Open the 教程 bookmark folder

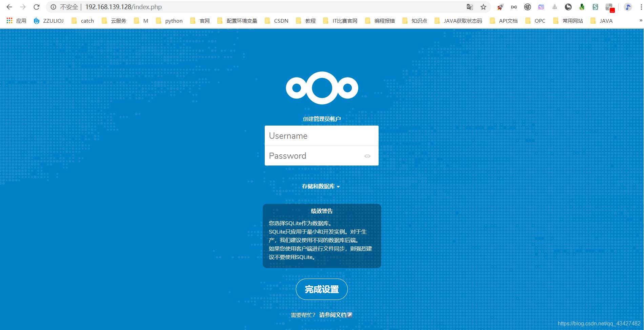click(x=306, y=21)
